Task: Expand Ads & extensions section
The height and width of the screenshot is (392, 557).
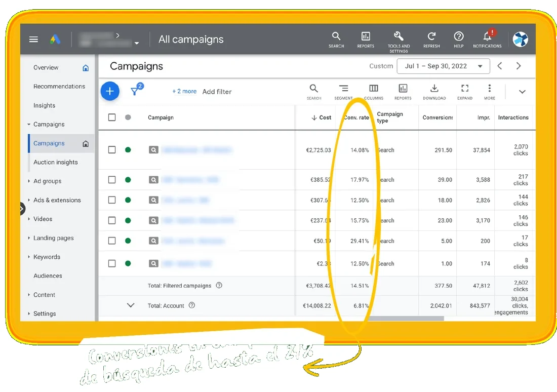Action: (x=29, y=200)
